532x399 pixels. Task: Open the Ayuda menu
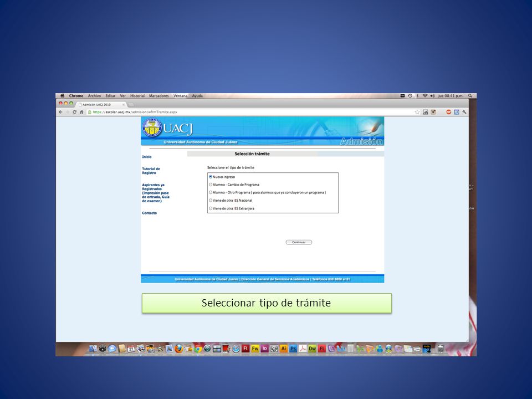(x=197, y=96)
